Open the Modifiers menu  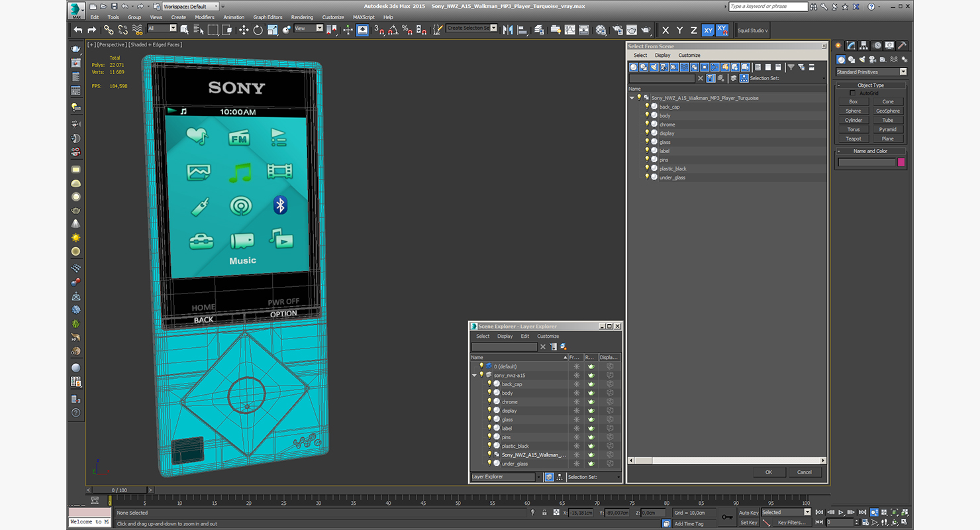tap(205, 17)
